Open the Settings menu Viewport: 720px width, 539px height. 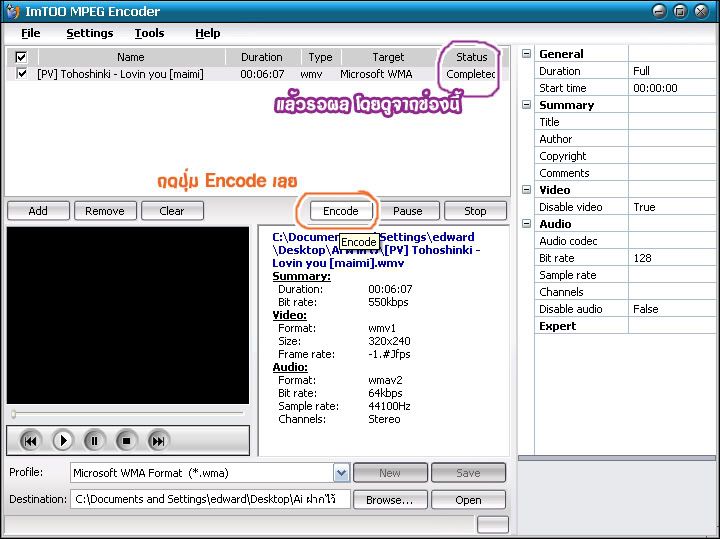point(90,33)
